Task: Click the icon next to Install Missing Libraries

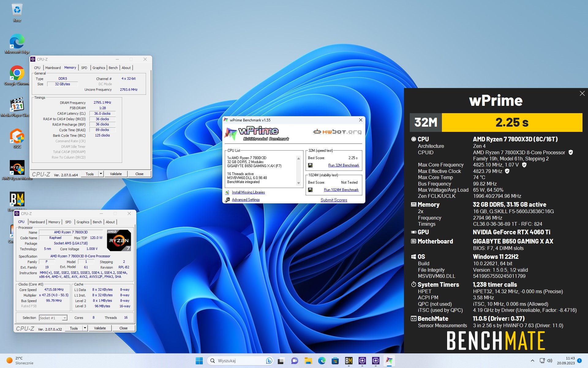Action: [x=227, y=193]
